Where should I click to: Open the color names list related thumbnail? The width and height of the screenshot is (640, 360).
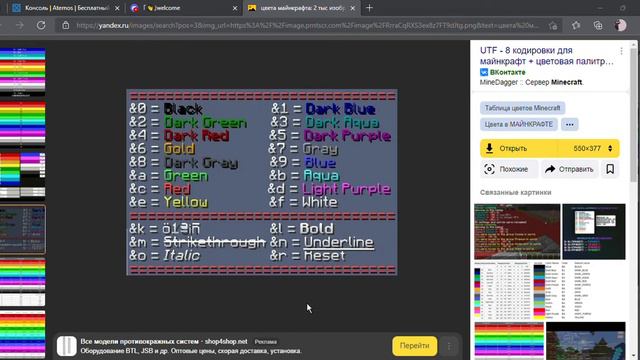(579, 291)
